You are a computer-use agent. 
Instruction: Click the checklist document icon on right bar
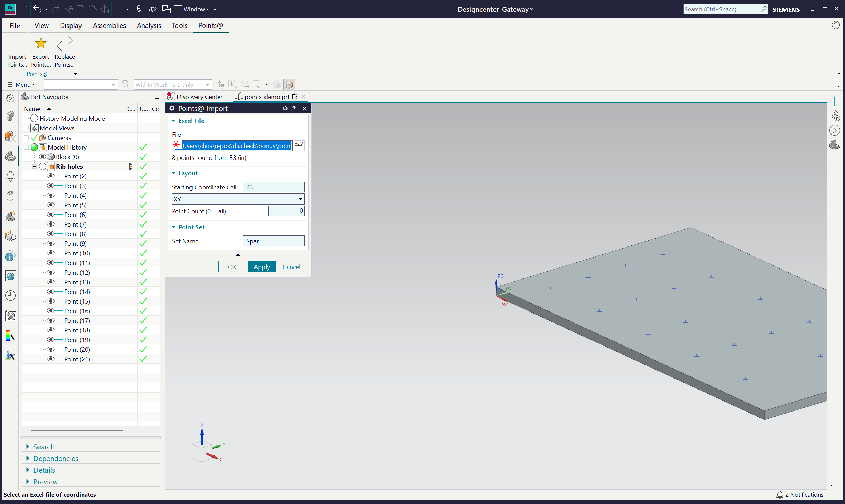(x=835, y=116)
